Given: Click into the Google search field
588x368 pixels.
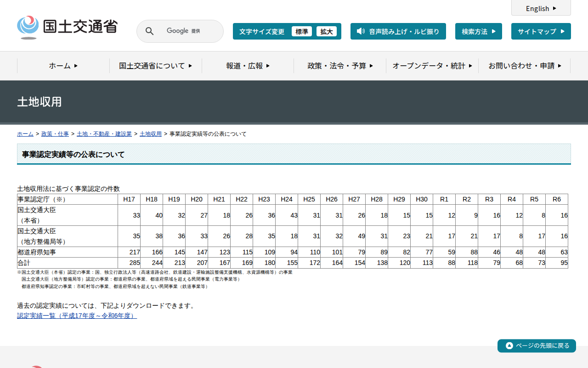Looking at the screenshot, I should (188, 31).
